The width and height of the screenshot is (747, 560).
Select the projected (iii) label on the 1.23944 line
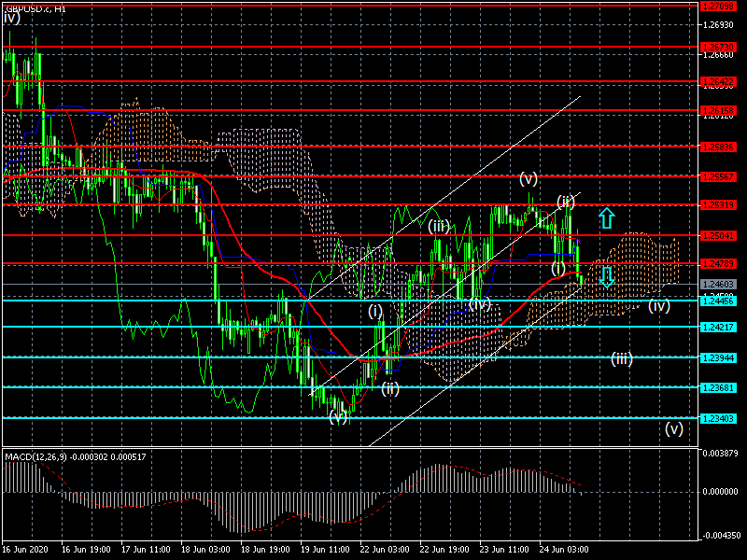click(x=622, y=358)
